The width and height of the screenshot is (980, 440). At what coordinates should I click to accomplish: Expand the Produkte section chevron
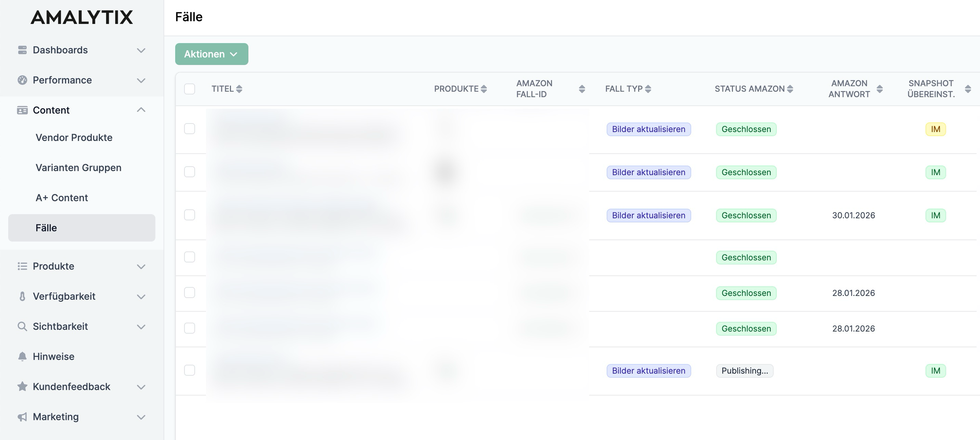141,266
